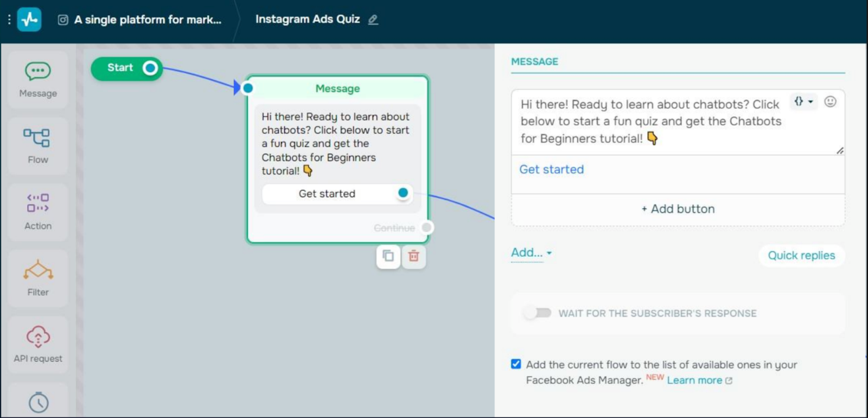Click the Message block input connector
868x418 pixels.
coord(248,88)
